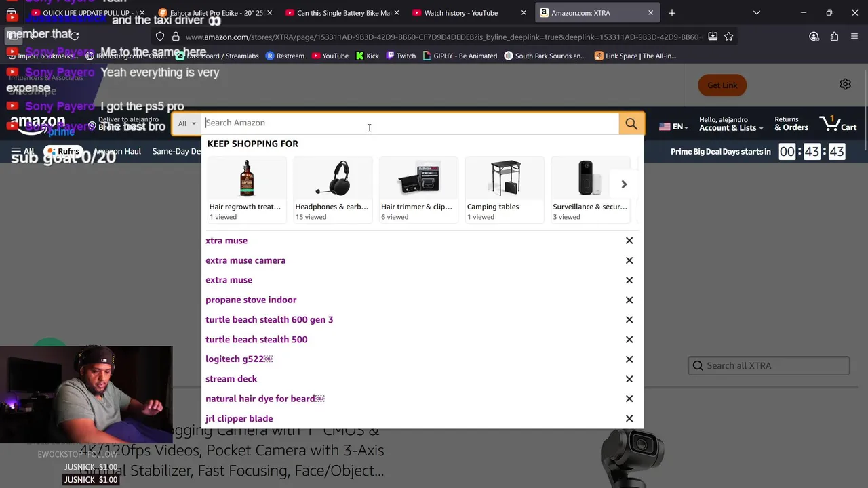Viewport: 868px width, 488px height.
Task: Open GIPHY - Be Animated bookmark
Action: tap(460, 56)
